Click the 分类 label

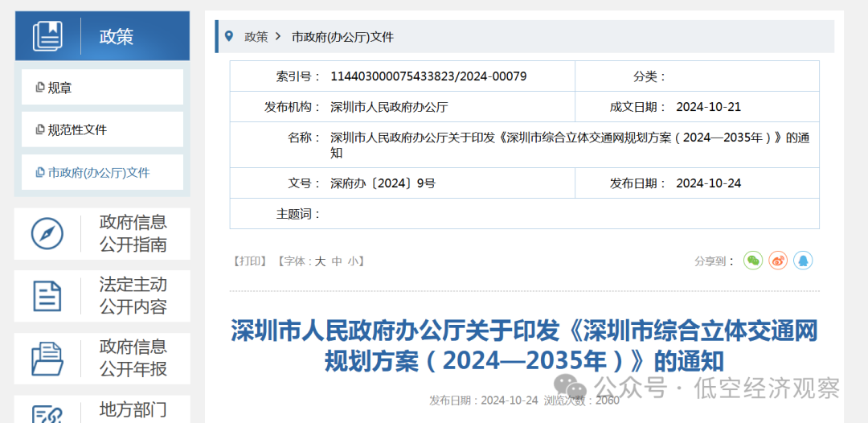[650, 76]
